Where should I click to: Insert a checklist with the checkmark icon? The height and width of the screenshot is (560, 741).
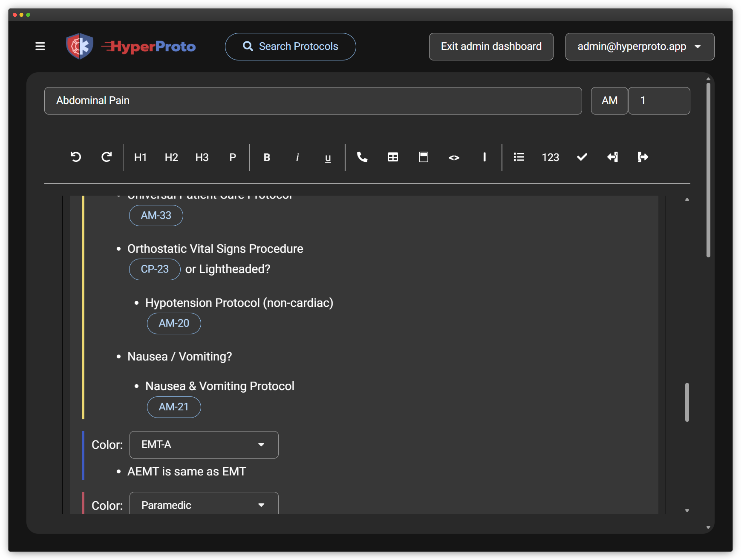point(582,157)
